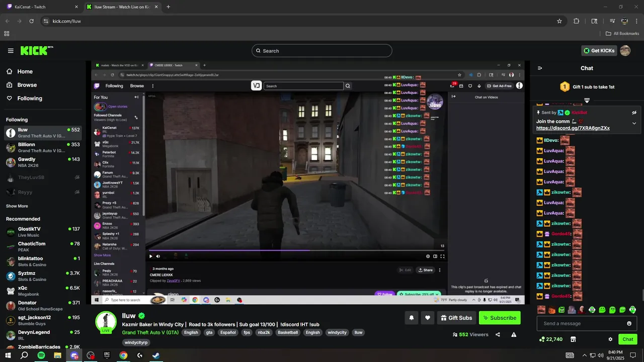644x362 pixels.
Task: Click the 22,740 channel points balance
Action: click(550, 339)
